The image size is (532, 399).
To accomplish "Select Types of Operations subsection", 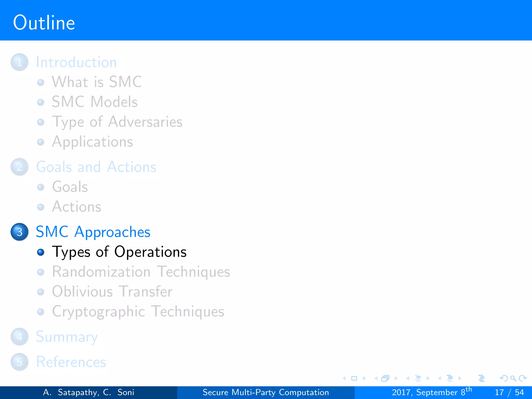I will pyautogui.click(x=119, y=252).
